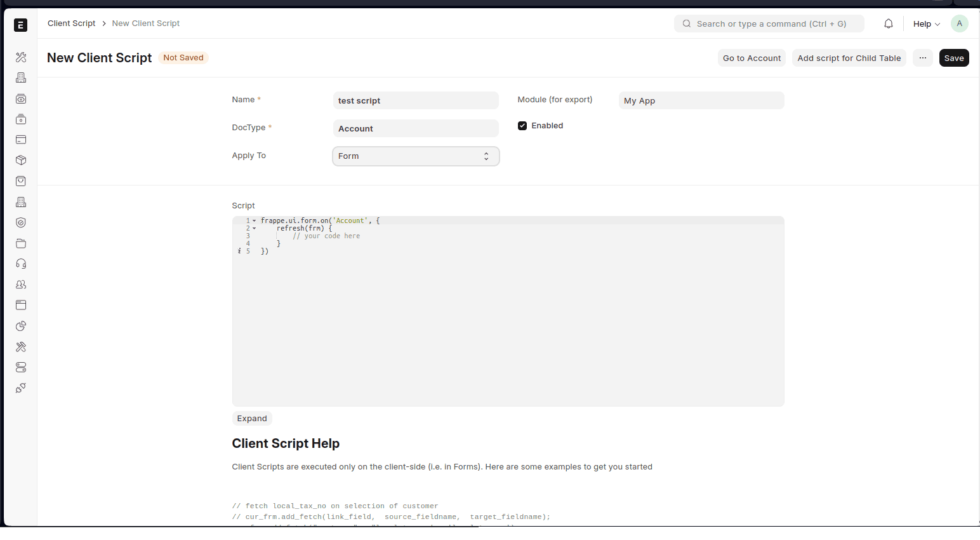
Task: Focus Module field 'My App'
Action: [x=701, y=100]
